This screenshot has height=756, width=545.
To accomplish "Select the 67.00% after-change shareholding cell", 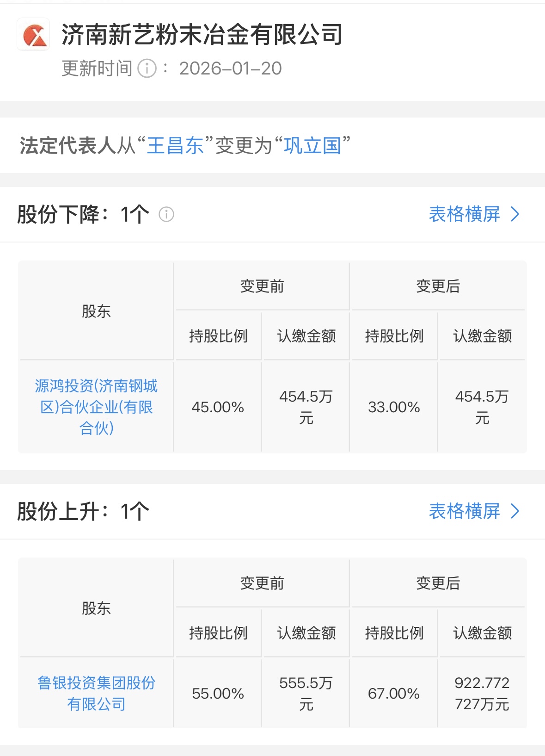I will pyautogui.click(x=394, y=693).
